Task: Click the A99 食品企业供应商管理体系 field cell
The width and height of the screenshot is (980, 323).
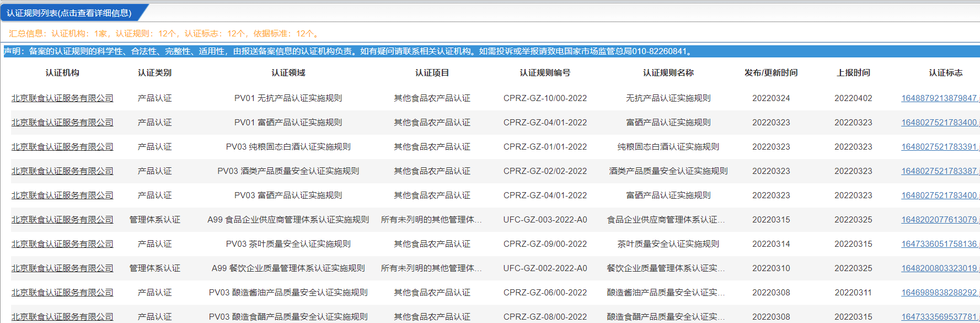Action: (288, 220)
